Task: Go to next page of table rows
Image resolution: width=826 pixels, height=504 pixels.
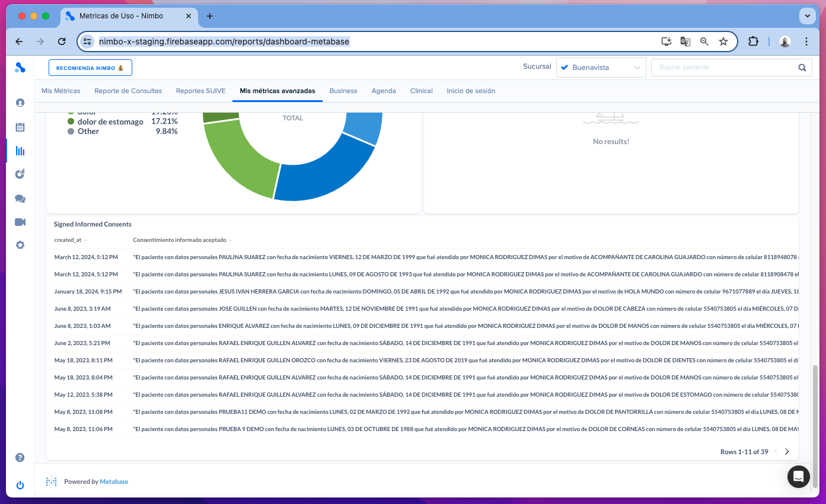Action: pyautogui.click(x=787, y=452)
